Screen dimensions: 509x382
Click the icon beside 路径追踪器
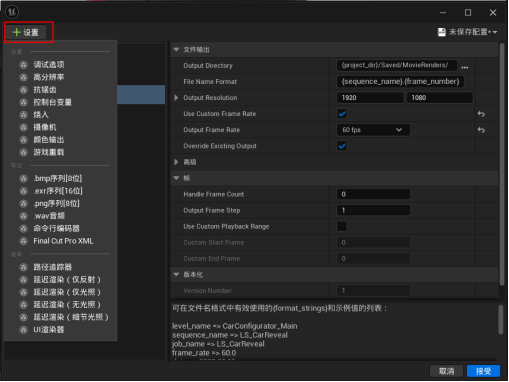23,267
